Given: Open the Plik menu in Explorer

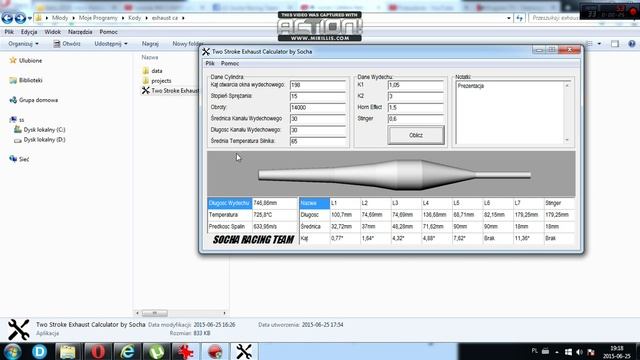Looking at the screenshot, I should point(9,32).
